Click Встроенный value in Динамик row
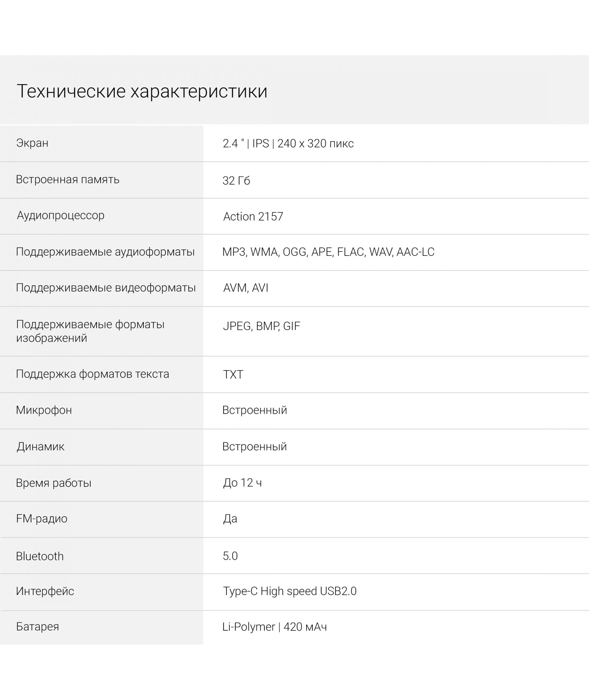 coord(254,447)
